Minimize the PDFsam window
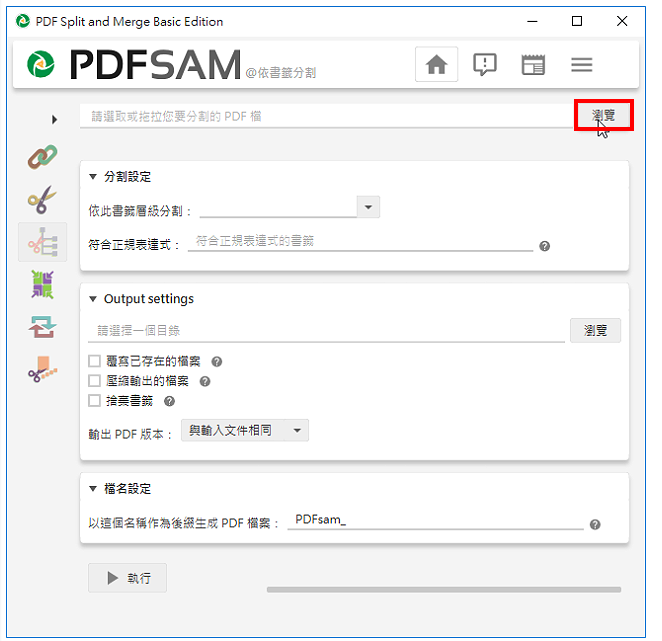 (532, 21)
